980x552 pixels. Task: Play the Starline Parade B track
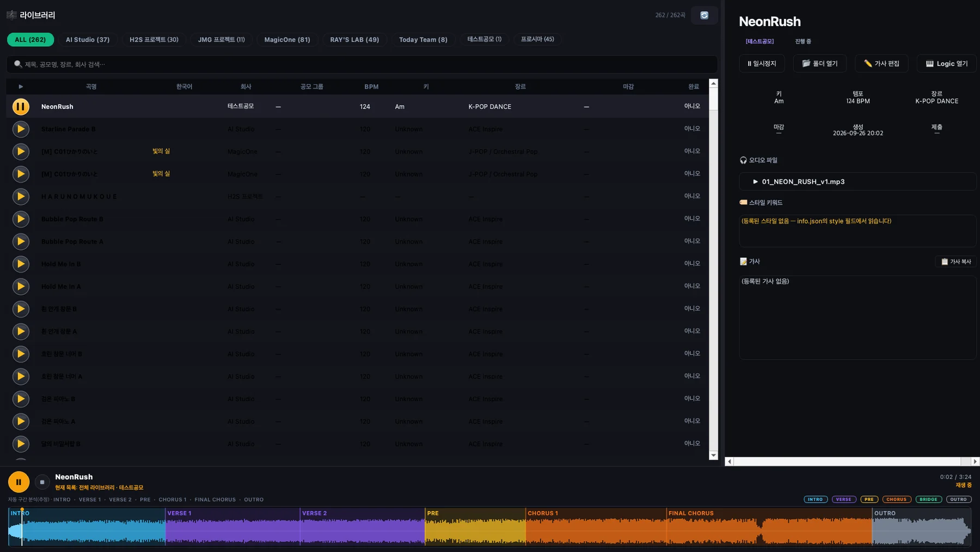tap(21, 129)
